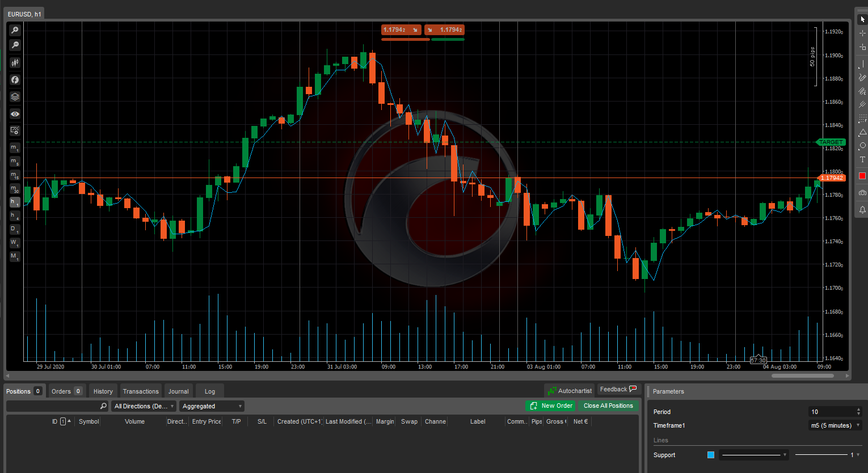Viewport: 868px width, 473px height.
Task: Switch chart to W1 weekly timeframe
Action: pyautogui.click(x=15, y=243)
